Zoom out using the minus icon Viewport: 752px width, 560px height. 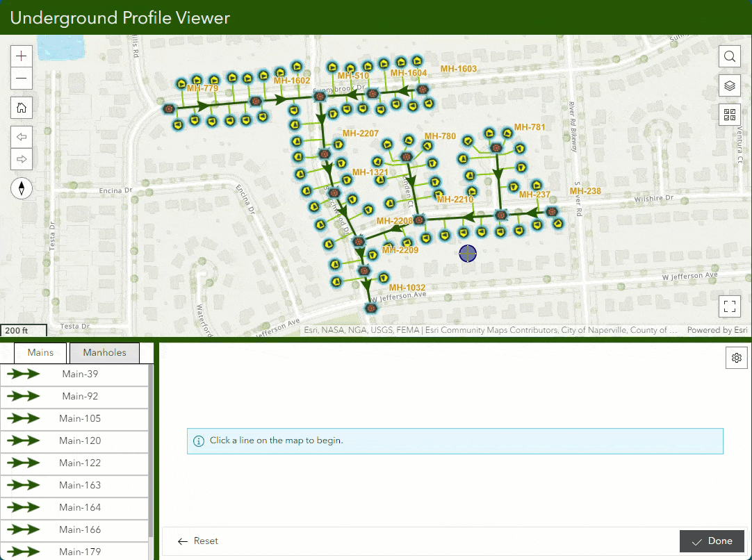(21, 79)
